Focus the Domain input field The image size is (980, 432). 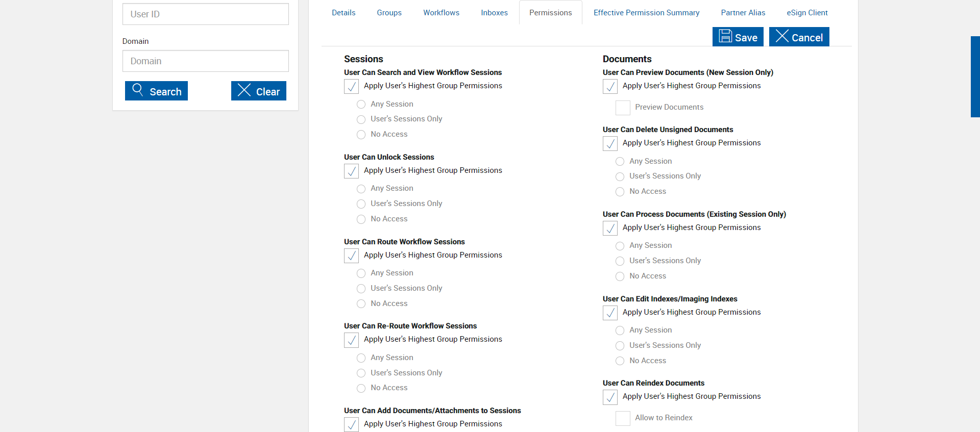tap(206, 61)
